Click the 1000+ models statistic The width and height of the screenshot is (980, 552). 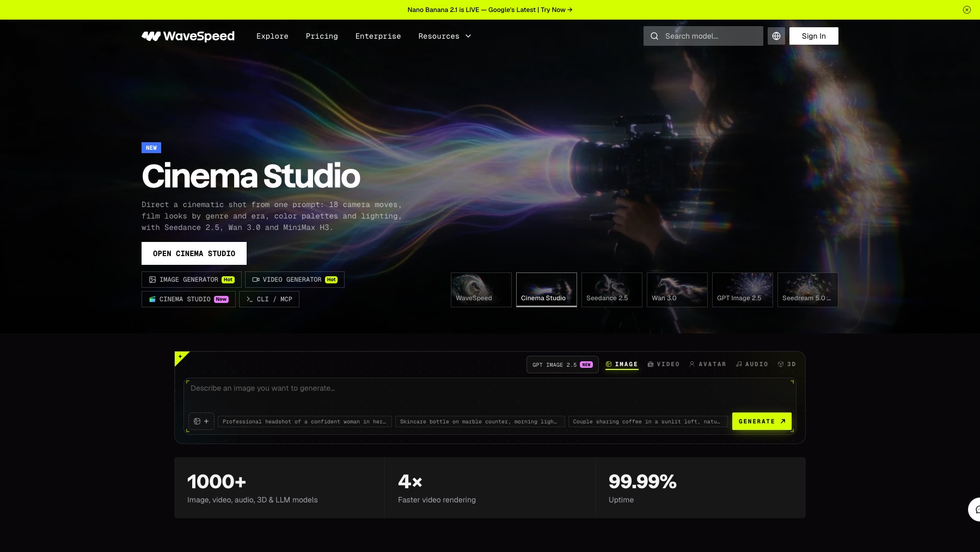[279, 488]
